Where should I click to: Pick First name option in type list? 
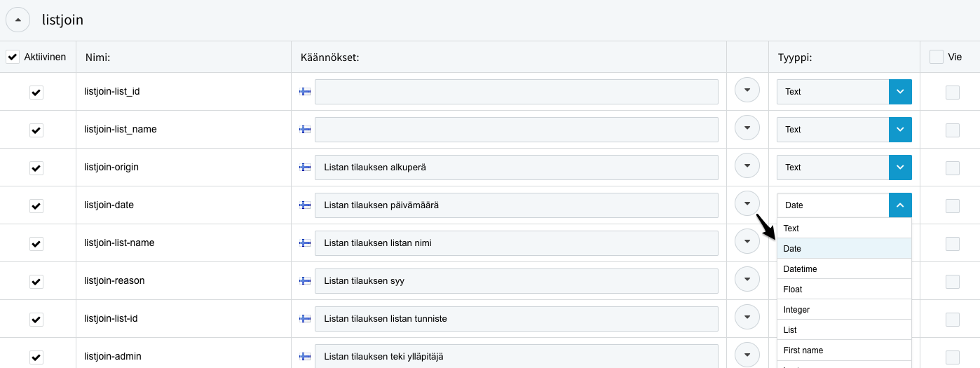pos(844,350)
